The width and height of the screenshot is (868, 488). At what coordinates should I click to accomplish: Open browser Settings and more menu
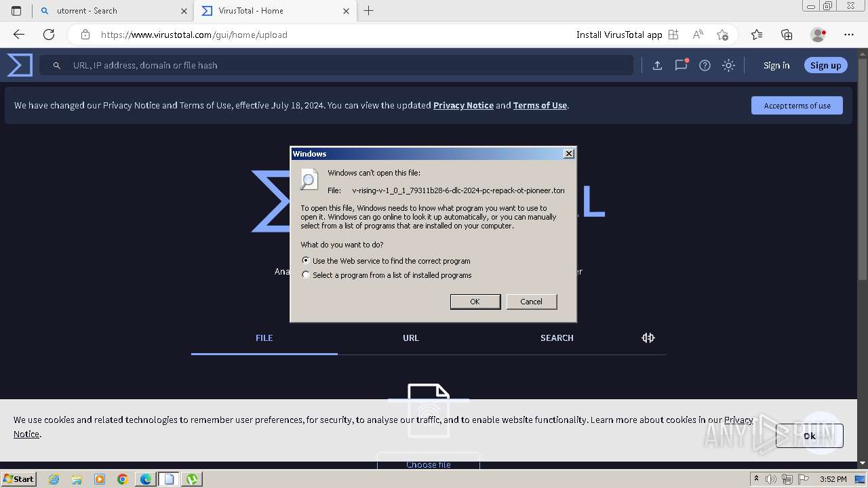click(849, 35)
